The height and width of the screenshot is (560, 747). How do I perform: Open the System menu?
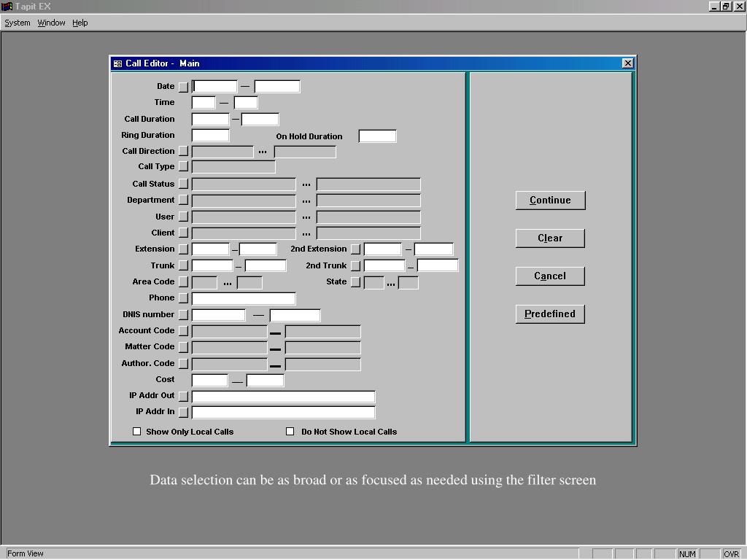(18, 23)
